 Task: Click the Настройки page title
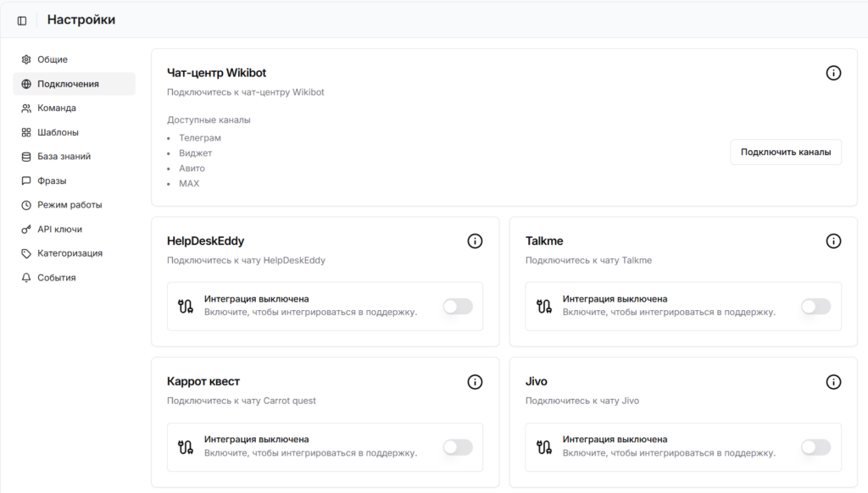point(81,20)
